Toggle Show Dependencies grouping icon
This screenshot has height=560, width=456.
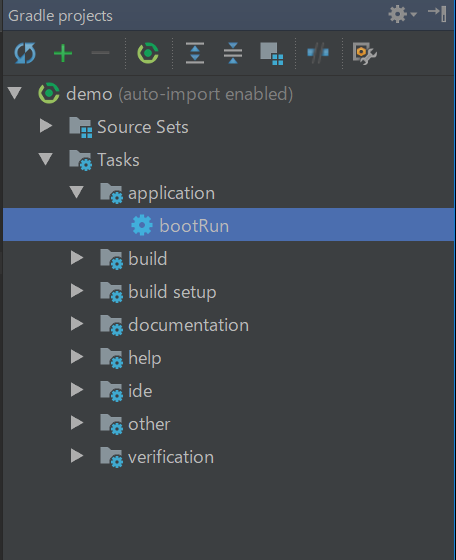coord(272,54)
